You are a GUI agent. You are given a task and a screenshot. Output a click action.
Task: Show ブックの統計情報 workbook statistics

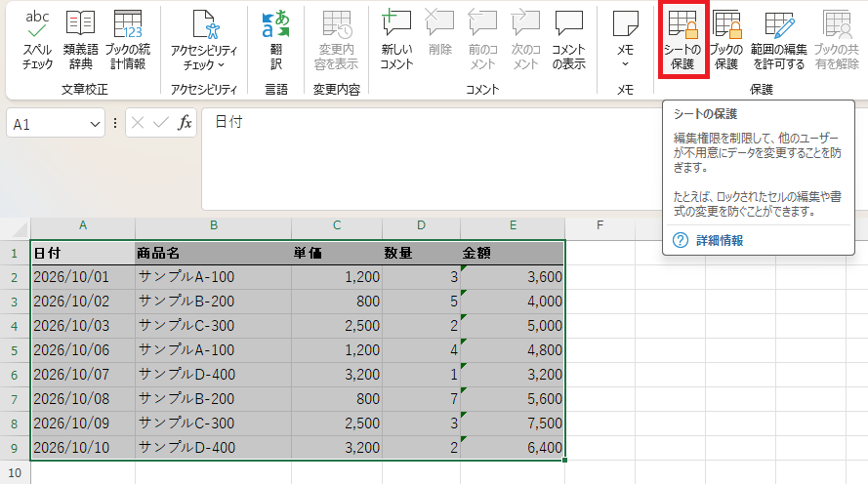tap(127, 40)
